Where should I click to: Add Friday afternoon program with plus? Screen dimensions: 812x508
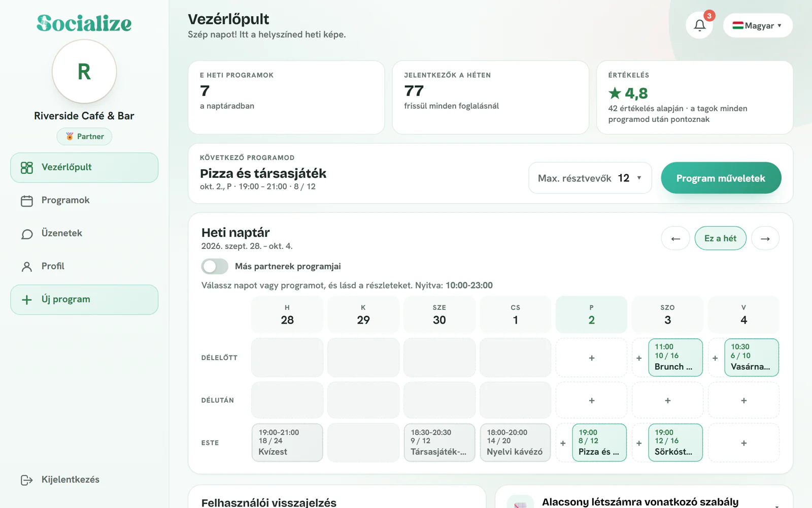592,400
